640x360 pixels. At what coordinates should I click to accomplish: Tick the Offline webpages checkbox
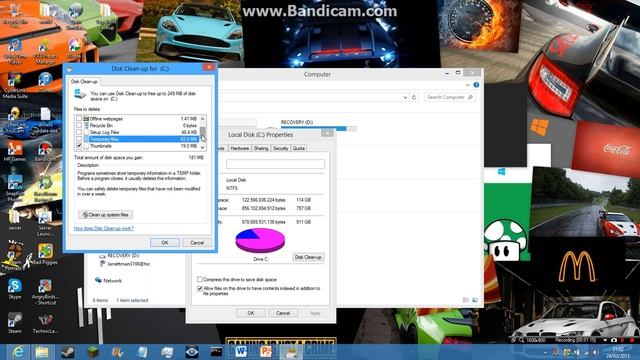coord(79,119)
